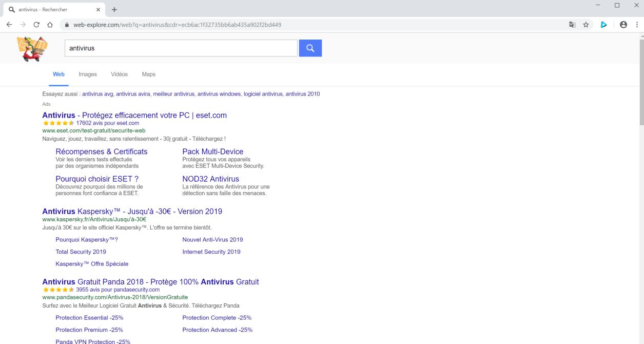Image resolution: width=644 pixels, height=344 pixels.
Task: Try suggestion antivirus windows
Action: 219,94
